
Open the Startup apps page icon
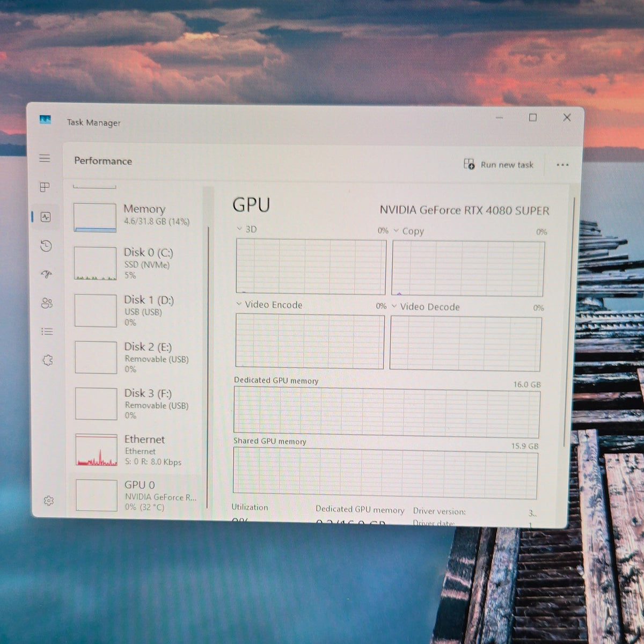pos(46,274)
